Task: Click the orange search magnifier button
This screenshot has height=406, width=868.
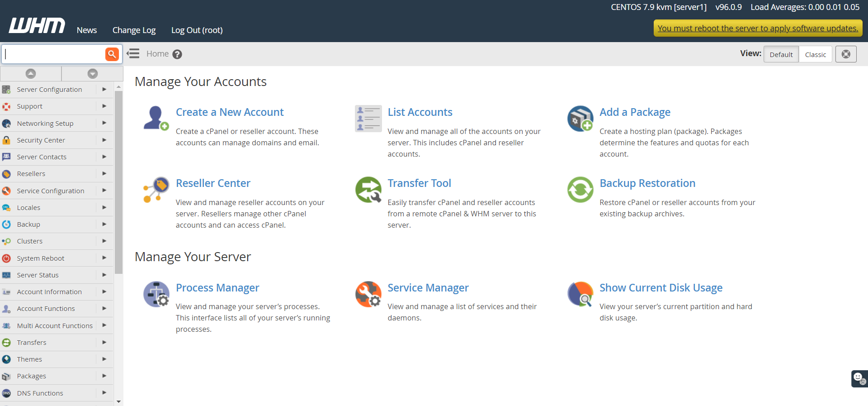Action: pyautogui.click(x=112, y=54)
